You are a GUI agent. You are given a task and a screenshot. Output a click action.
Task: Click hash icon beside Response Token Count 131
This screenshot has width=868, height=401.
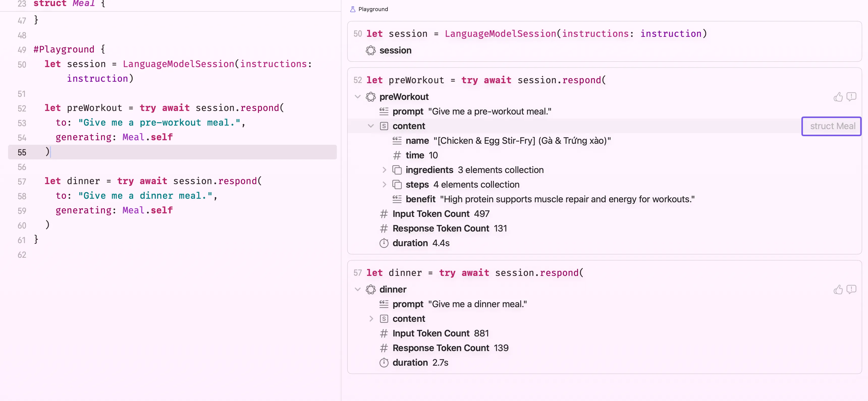coord(384,228)
